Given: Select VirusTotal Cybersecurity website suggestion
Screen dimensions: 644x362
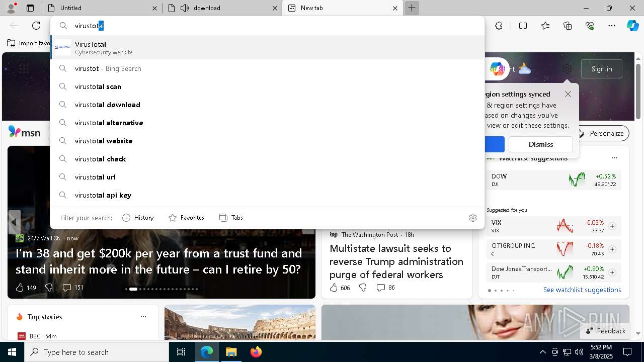Looking at the screenshot, I should coord(267,48).
